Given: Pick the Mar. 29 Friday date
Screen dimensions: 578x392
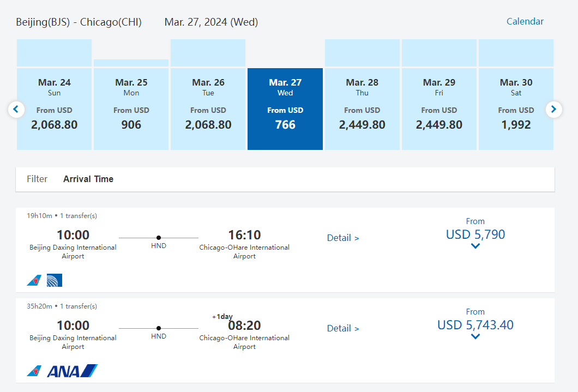Looking at the screenshot, I should pos(439,109).
